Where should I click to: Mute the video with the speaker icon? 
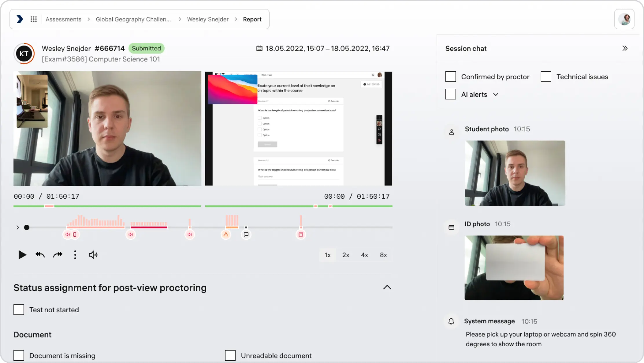[93, 255]
